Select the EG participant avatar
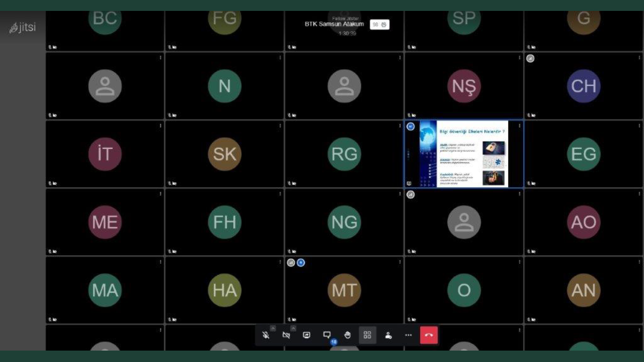This screenshot has width=644, height=362. 583,154
